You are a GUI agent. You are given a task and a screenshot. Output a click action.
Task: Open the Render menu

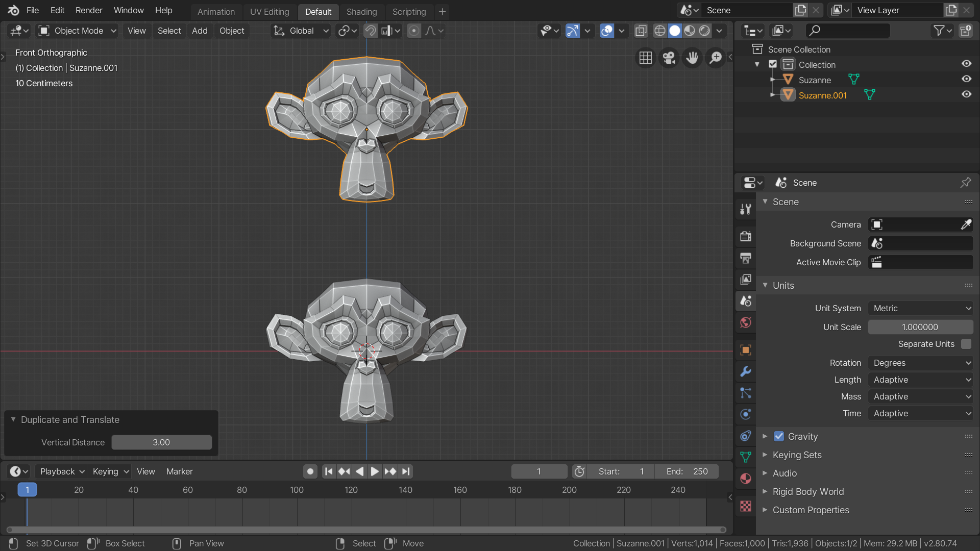pos(89,10)
